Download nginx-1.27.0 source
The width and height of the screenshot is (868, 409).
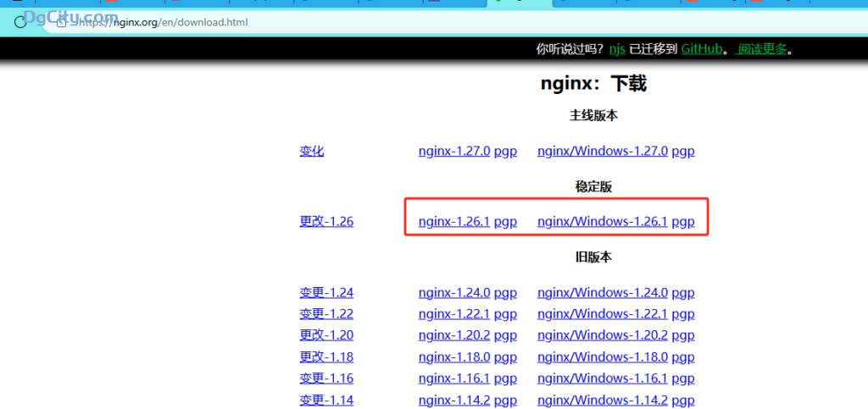[x=454, y=151]
